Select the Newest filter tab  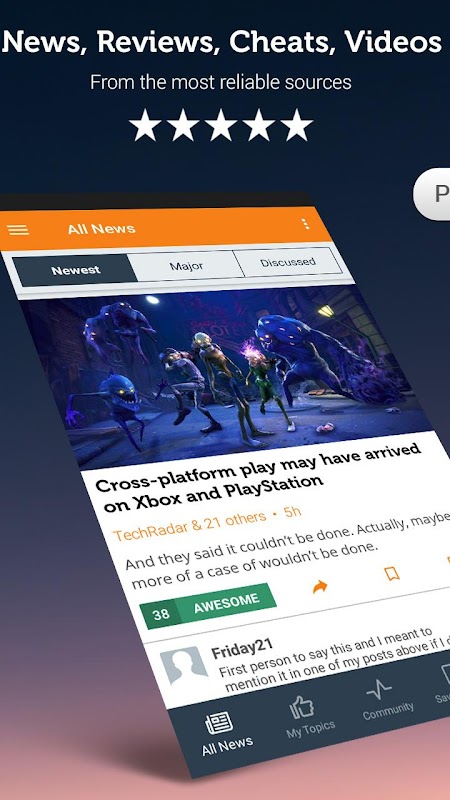coord(75,270)
